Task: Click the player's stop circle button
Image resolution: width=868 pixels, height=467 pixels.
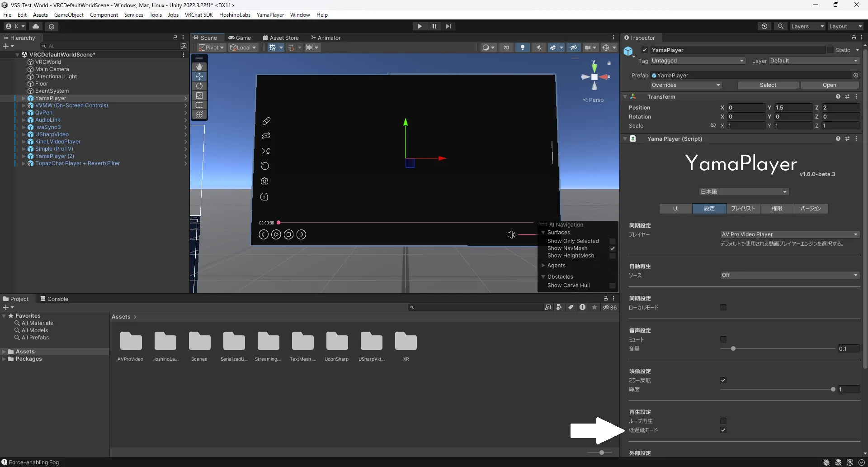Action: pos(289,234)
